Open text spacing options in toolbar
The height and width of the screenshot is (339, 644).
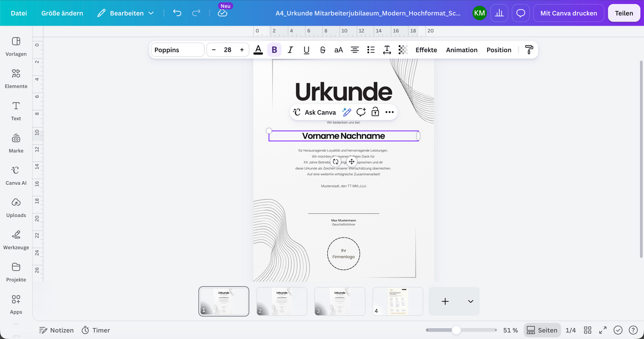tap(386, 50)
